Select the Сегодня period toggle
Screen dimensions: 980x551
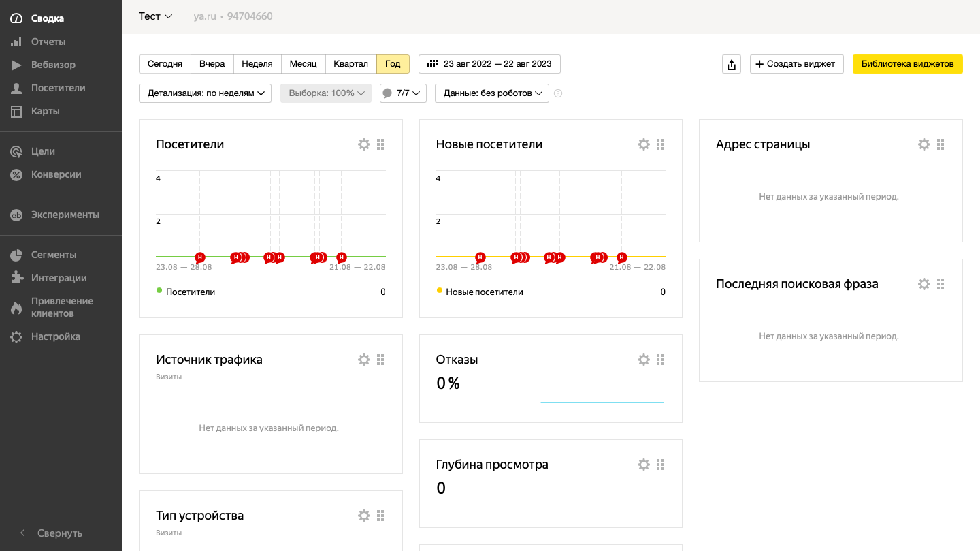click(165, 64)
